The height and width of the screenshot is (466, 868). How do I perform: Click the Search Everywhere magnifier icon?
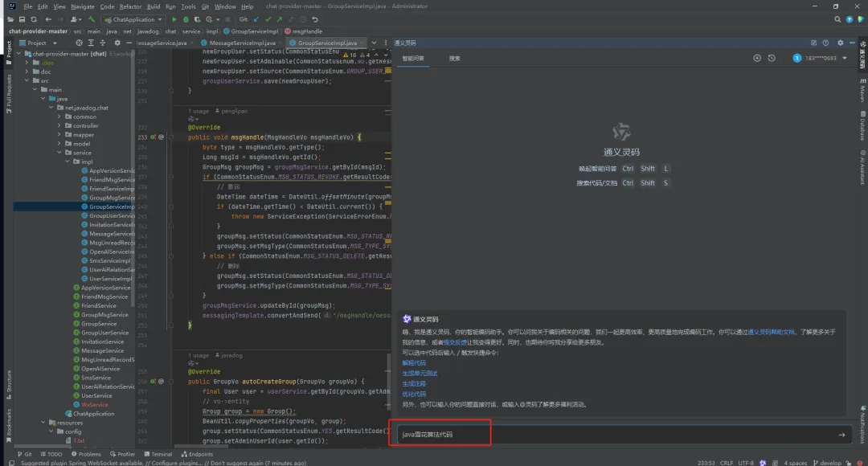pyautogui.click(x=837, y=19)
